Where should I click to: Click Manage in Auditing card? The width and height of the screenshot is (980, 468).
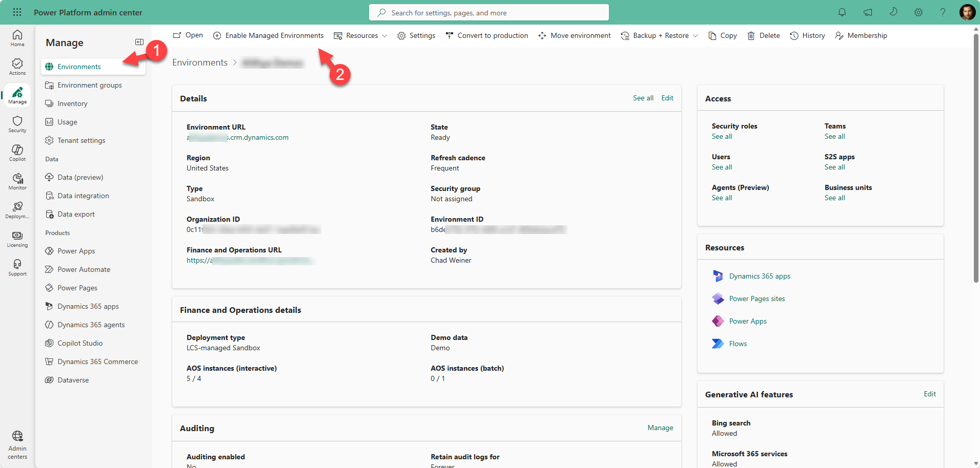[660, 428]
